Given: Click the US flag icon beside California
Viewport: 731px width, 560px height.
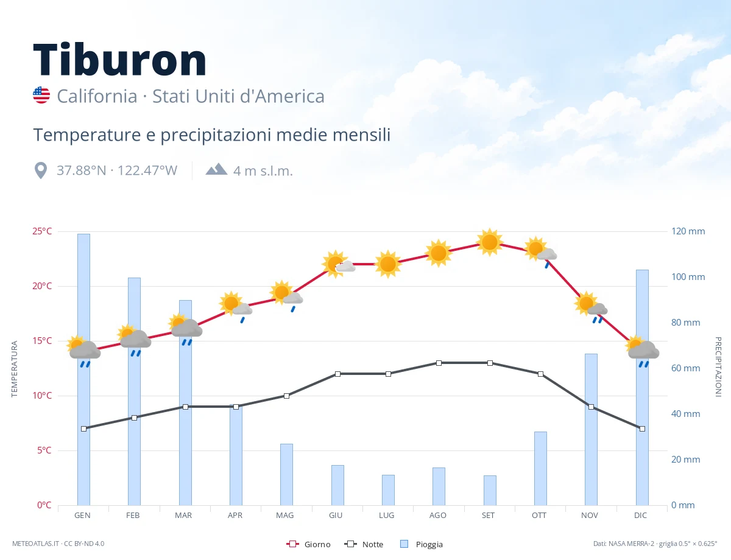Looking at the screenshot, I should pyautogui.click(x=41, y=95).
